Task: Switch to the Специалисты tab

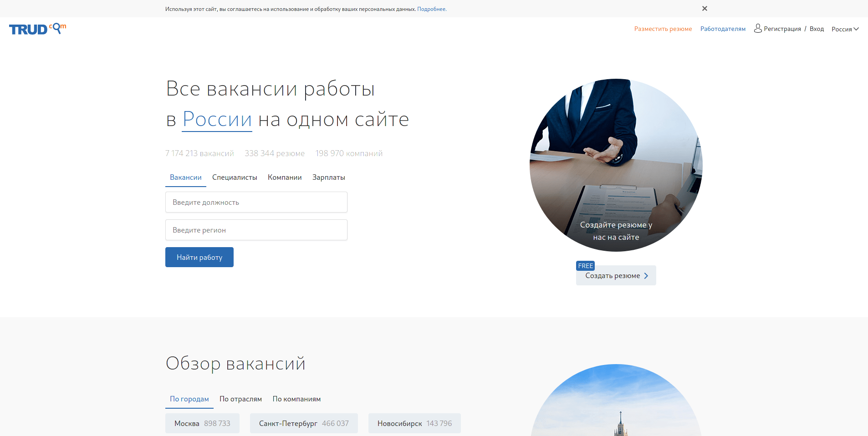Action: [x=235, y=177]
